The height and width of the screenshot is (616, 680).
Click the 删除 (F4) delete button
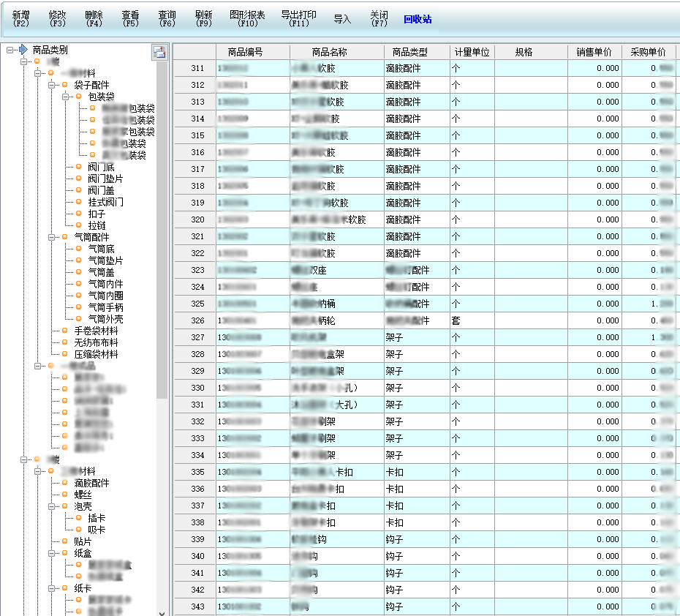(94, 18)
